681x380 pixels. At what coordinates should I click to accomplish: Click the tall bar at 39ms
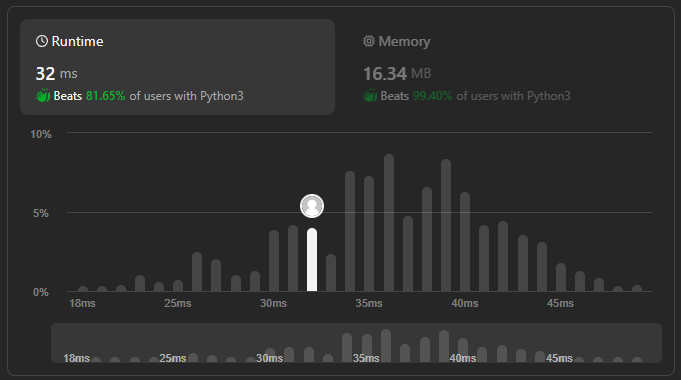pyautogui.click(x=446, y=225)
